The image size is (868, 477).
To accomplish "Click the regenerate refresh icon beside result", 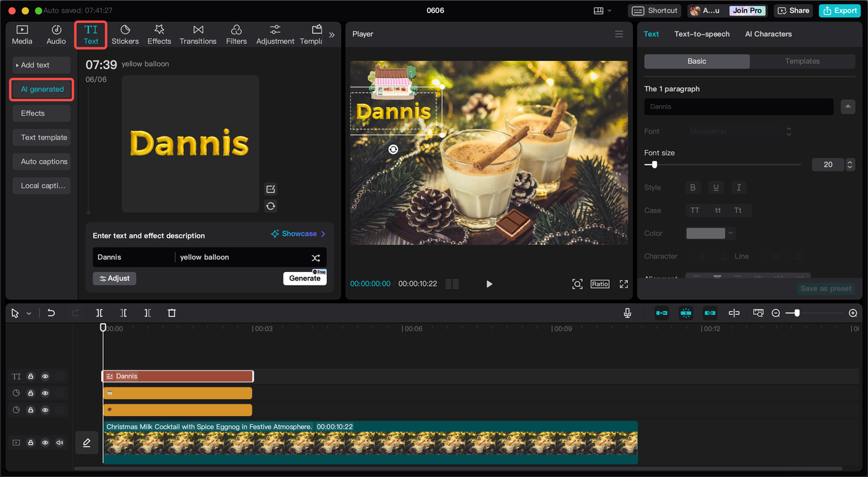I will (271, 206).
